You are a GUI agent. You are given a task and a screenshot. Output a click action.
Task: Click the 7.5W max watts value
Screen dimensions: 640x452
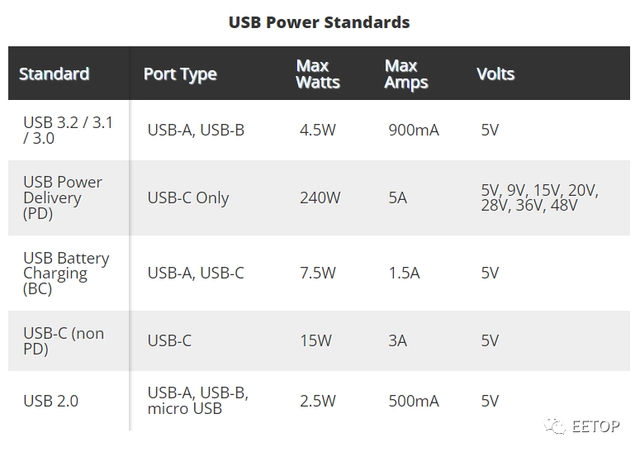click(318, 273)
